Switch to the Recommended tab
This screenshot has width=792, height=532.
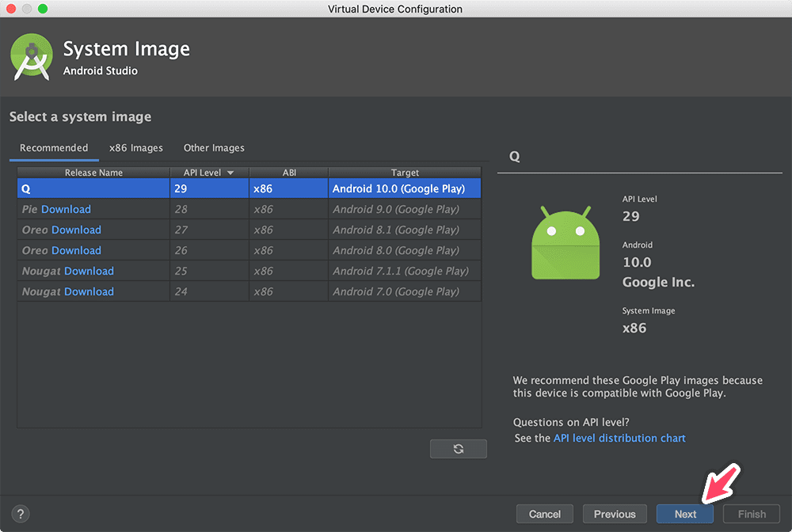(54, 148)
